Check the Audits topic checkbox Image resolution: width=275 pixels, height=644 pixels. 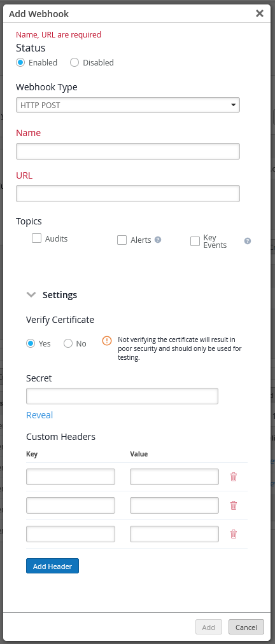pyautogui.click(x=36, y=238)
